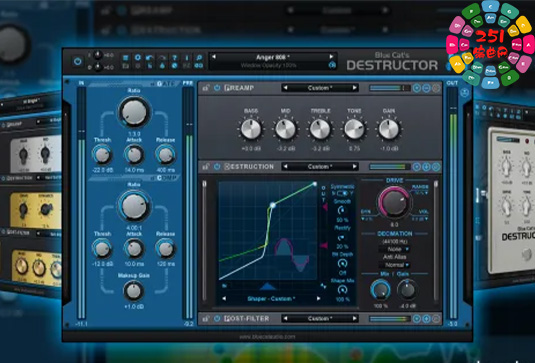Open the Decimation None dropdown
The image size is (535, 363).
[395, 249]
